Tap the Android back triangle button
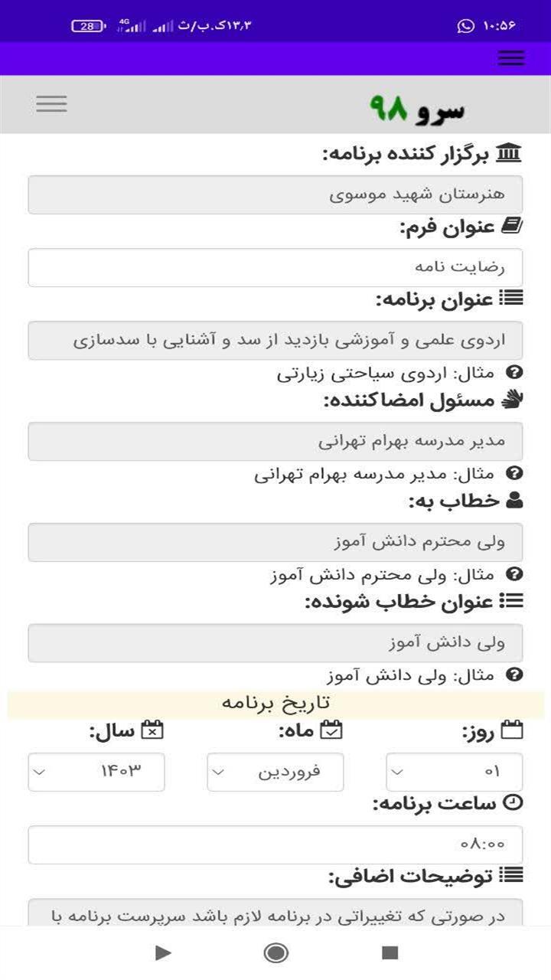Screen dimensions: 551x980 (162, 952)
